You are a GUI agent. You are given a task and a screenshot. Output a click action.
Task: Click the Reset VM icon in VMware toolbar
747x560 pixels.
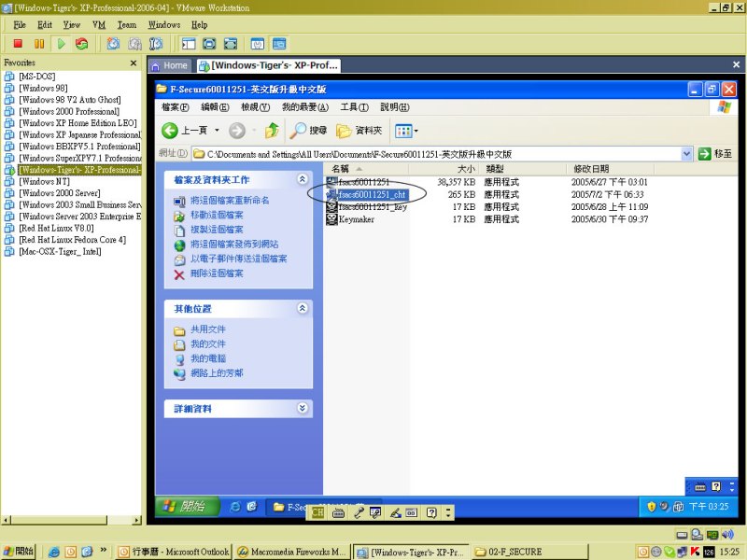coord(82,44)
